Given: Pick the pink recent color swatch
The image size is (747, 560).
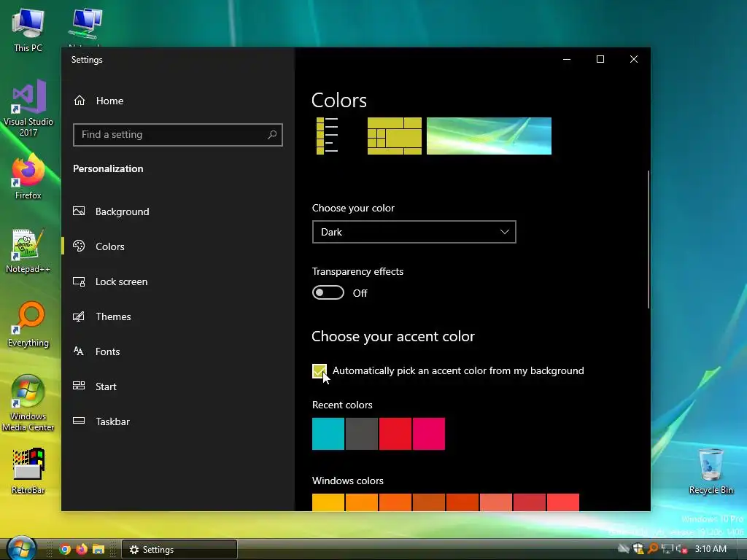Looking at the screenshot, I should pos(429,434).
